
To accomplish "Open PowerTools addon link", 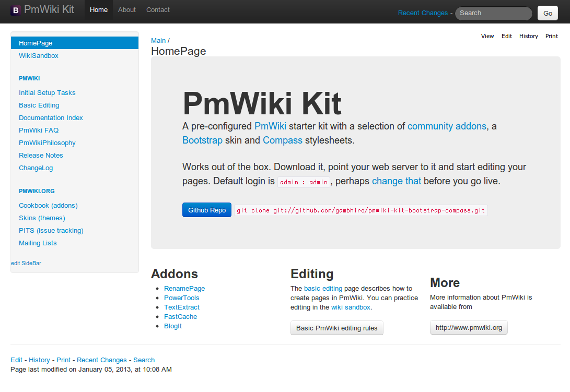I will pos(181,298).
